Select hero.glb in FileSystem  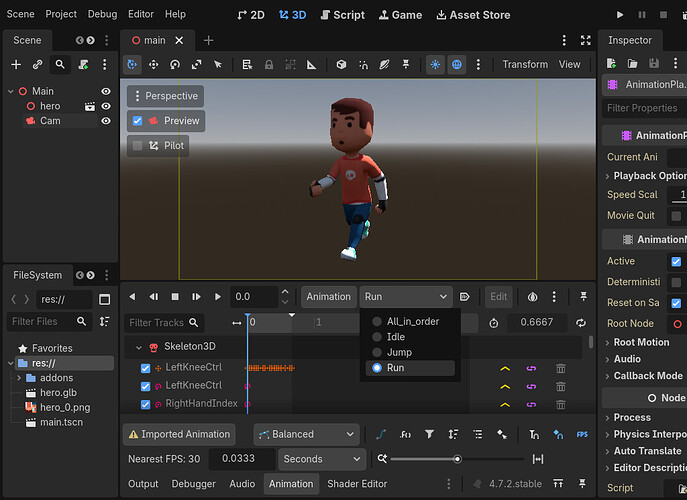58,393
